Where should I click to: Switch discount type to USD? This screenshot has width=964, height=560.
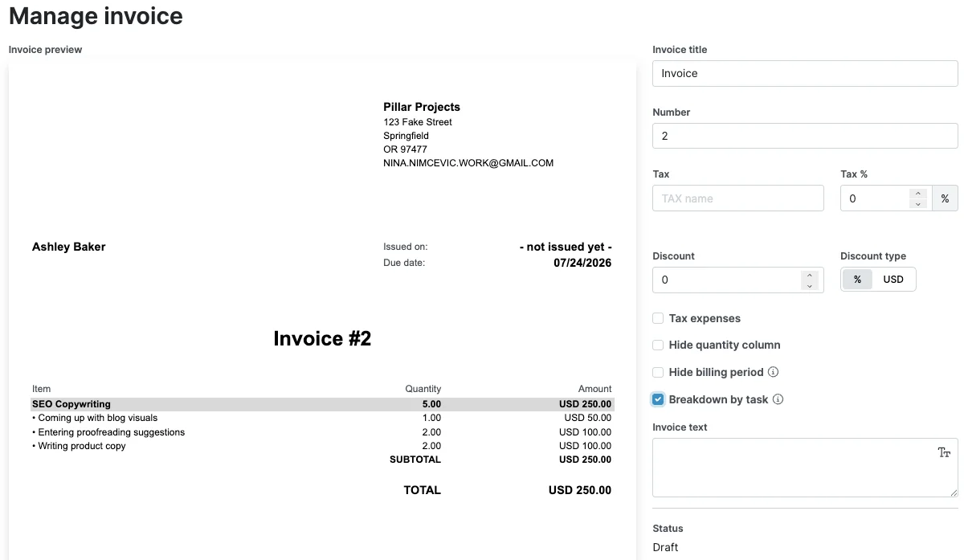click(893, 280)
